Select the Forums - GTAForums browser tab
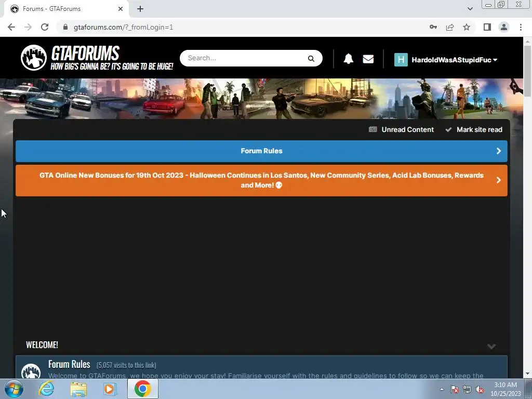This screenshot has width=532, height=399. (x=66, y=9)
